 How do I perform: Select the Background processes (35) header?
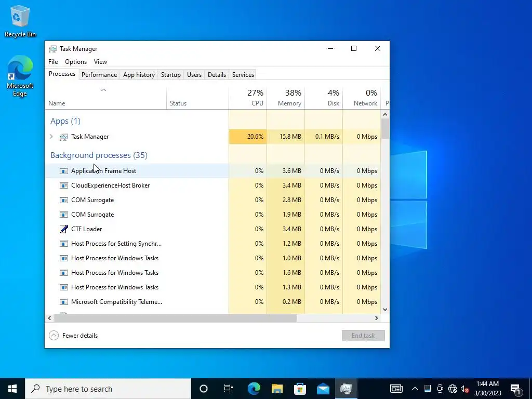pyautogui.click(x=99, y=155)
